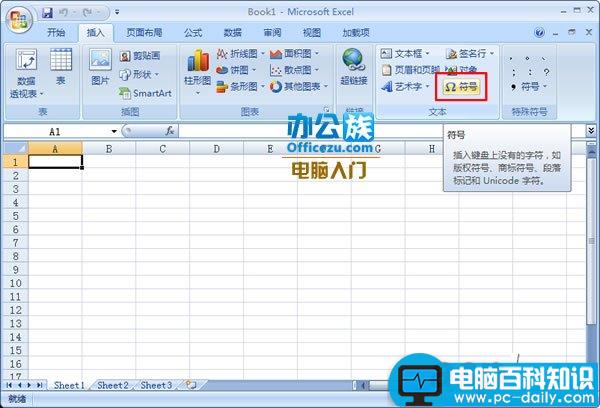600x408 pixels.
Task: Click the Ω 符号 symbol button
Action: pyautogui.click(x=461, y=87)
